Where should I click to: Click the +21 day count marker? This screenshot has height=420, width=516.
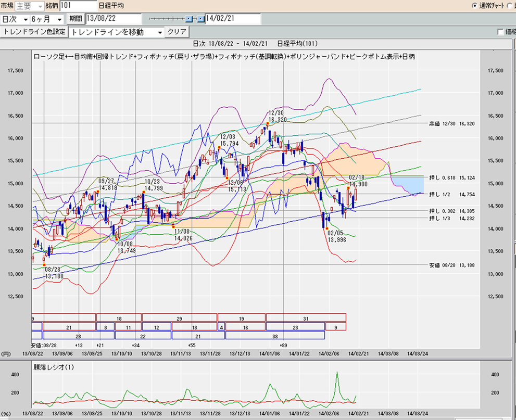[100, 346]
